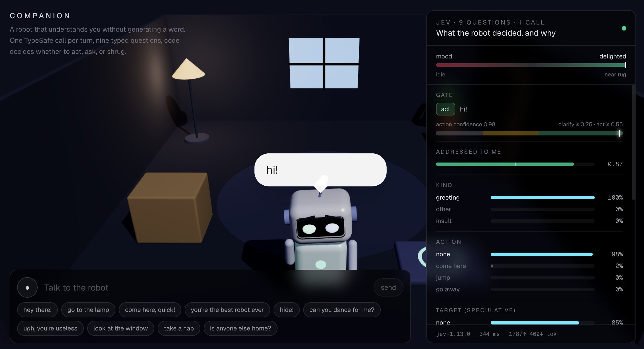
Task: Click the green status dot indicator
Action: [624, 28]
